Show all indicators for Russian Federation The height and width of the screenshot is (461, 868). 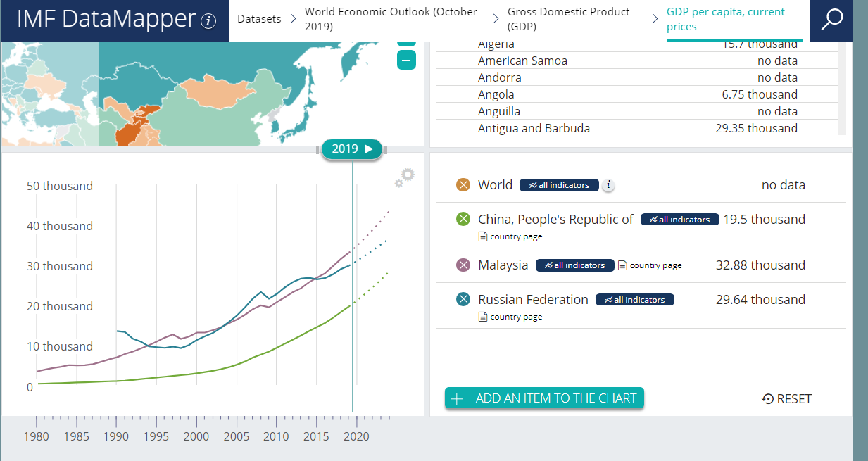coord(635,300)
